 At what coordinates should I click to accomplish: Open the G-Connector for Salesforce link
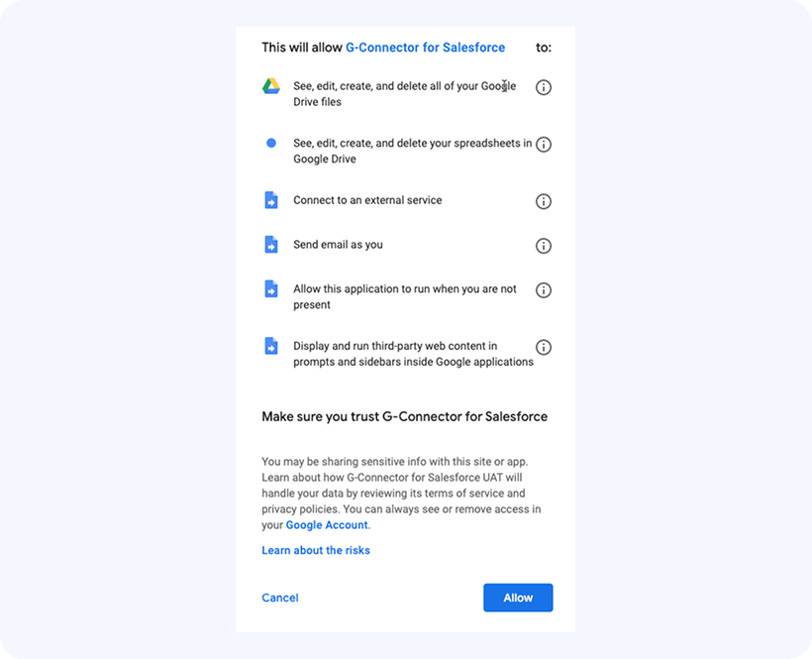[425, 48]
